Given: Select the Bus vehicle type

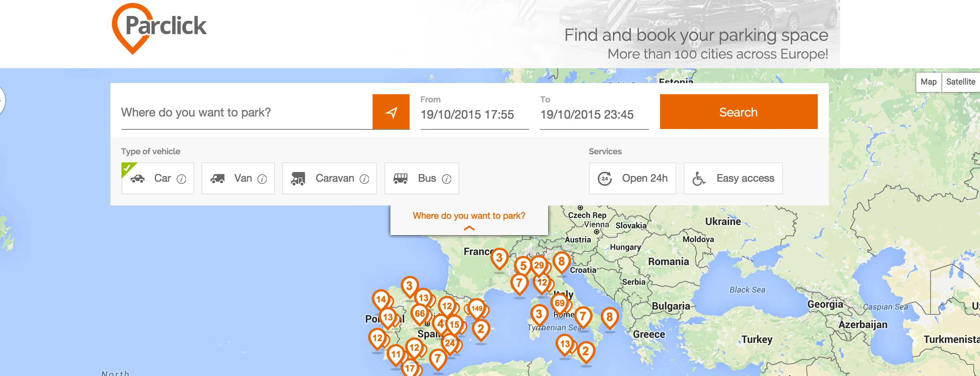Looking at the screenshot, I should 421,178.
